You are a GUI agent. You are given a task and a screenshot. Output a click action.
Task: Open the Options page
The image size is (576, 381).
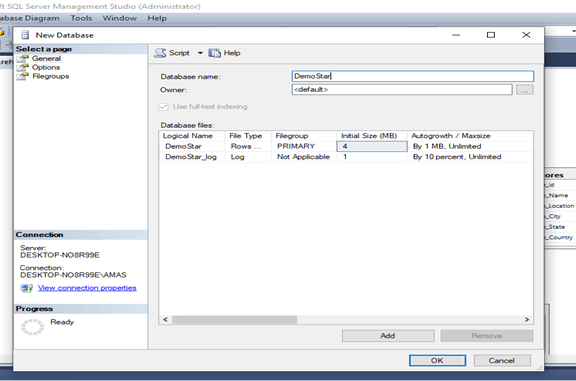46,67
